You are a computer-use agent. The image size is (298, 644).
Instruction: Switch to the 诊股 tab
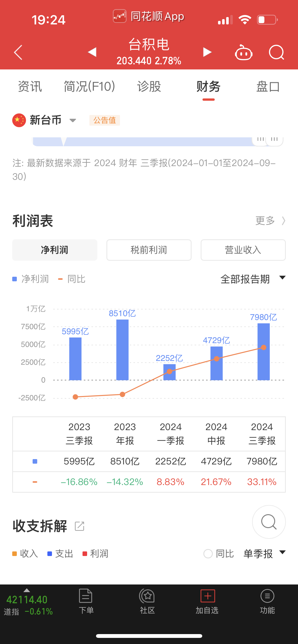tap(149, 86)
